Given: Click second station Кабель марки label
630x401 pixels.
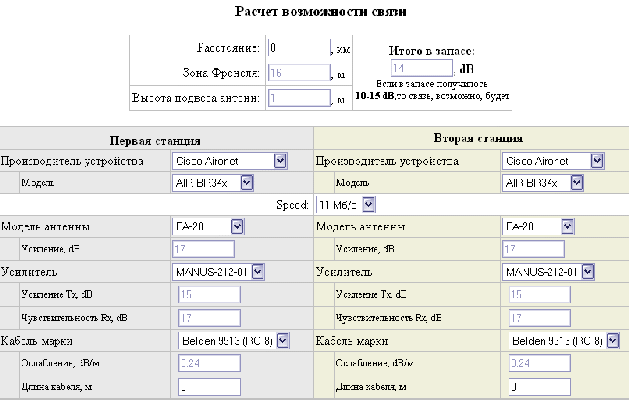Looking at the screenshot, I should (352, 341).
